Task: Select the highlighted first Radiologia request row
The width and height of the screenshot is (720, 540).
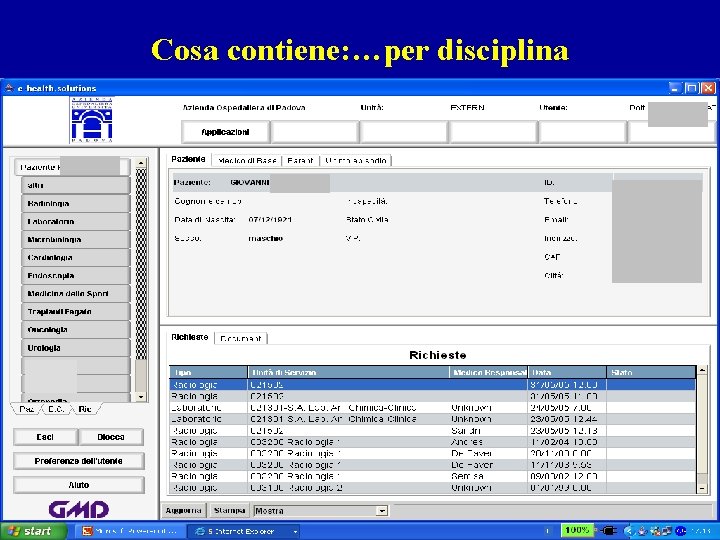Action: click(x=433, y=385)
